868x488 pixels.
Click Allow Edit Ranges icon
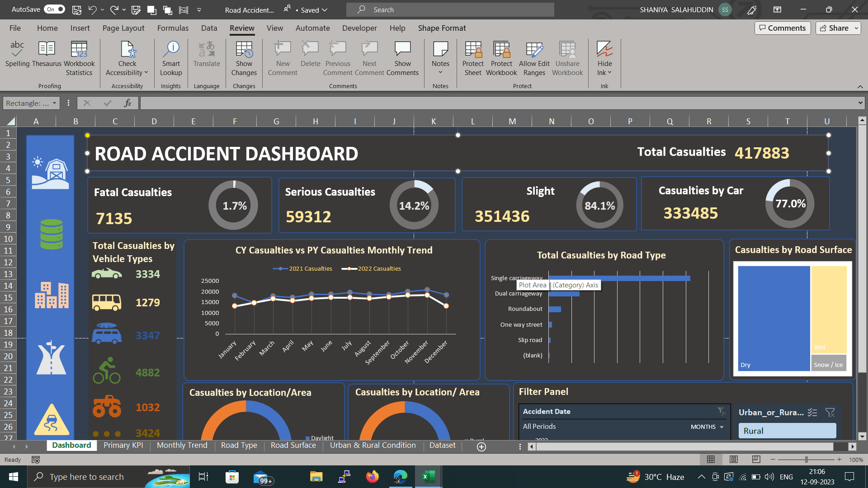(x=534, y=50)
